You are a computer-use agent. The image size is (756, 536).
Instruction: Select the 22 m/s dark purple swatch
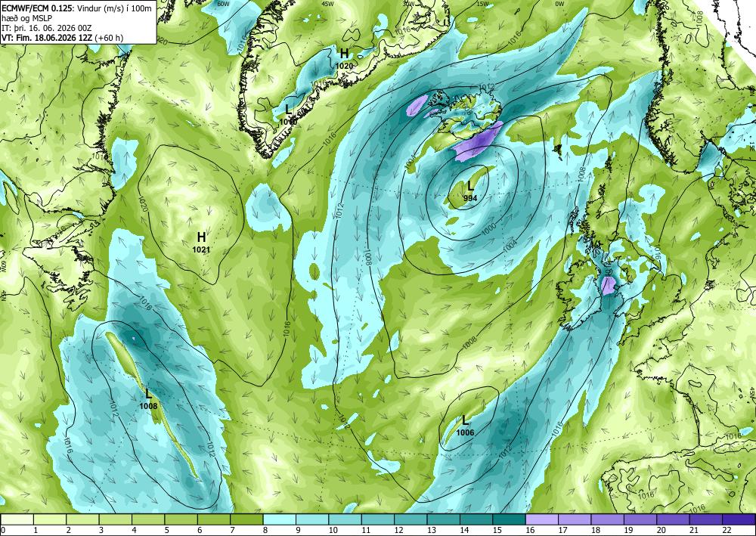click(739, 519)
